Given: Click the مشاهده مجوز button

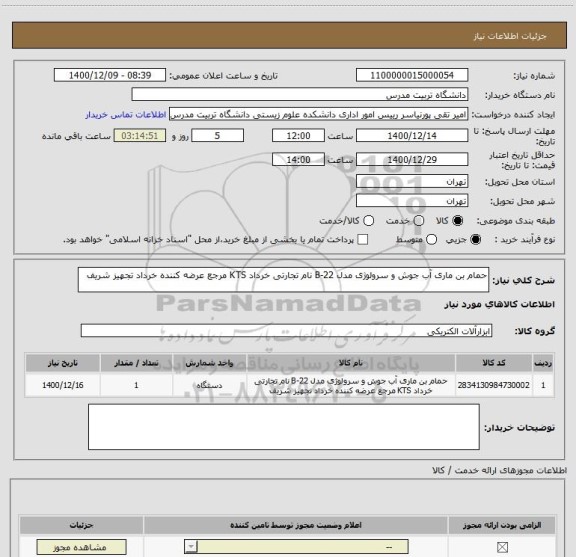Looking at the screenshot, I should click(x=82, y=547).
